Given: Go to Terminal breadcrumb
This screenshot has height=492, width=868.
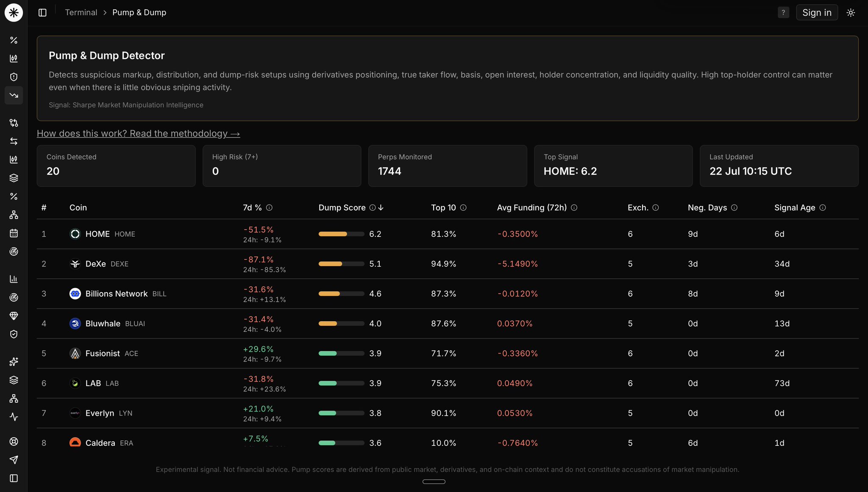Looking at the screenshot, I should click(x=81, y=13).
